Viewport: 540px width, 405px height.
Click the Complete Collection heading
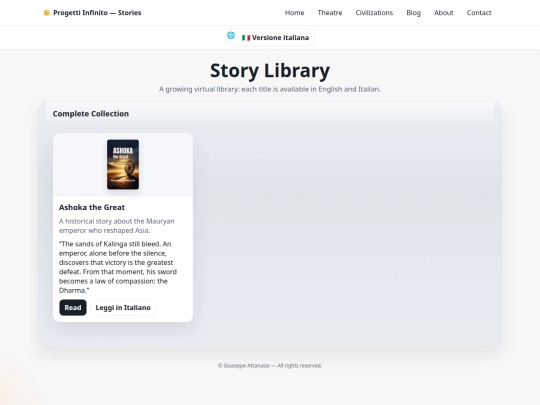pos(91,114)
